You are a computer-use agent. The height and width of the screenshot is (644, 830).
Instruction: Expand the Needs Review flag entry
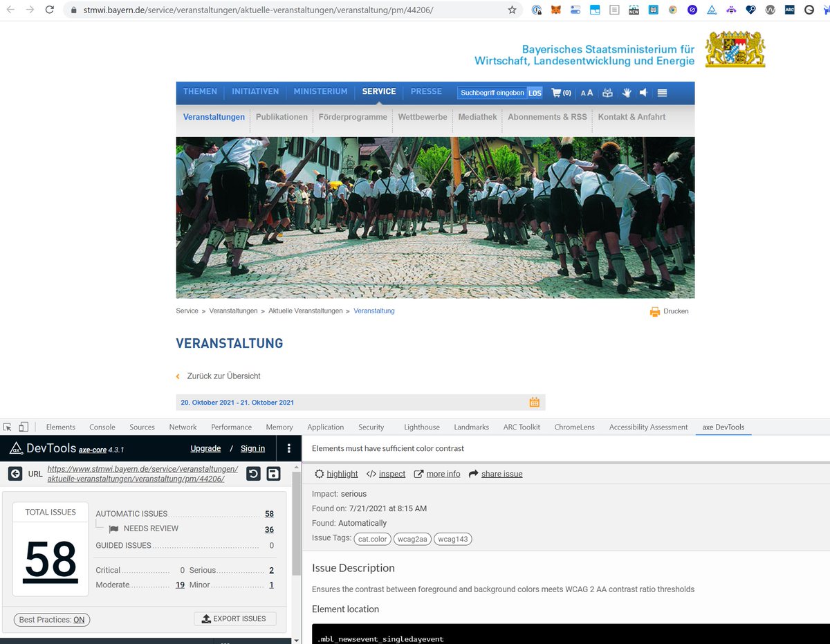click(113, 529)
